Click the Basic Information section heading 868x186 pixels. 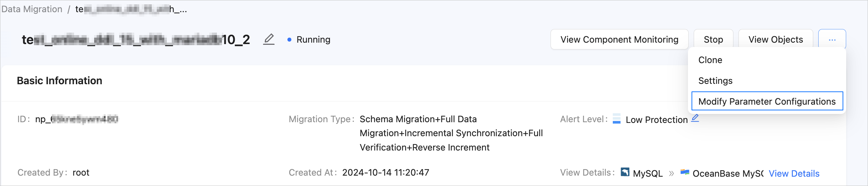(59, 81)
